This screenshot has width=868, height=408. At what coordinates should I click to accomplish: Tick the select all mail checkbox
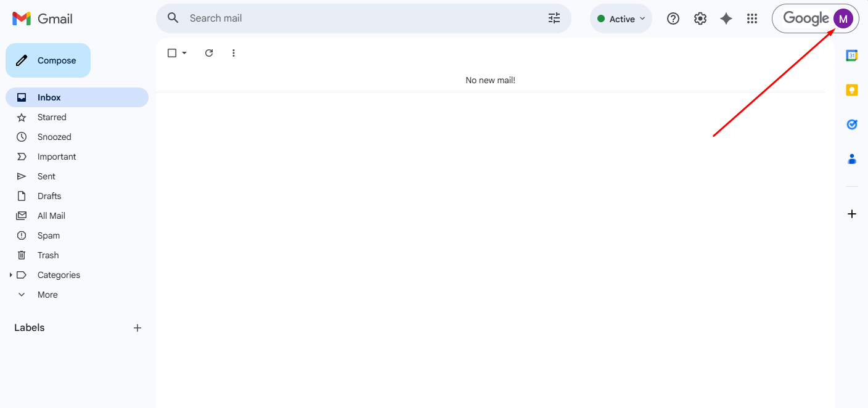[x=172, y=53]
